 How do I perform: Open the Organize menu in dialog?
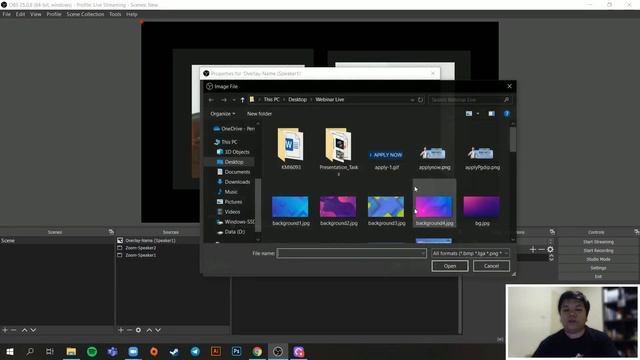(x=222, y=114)
